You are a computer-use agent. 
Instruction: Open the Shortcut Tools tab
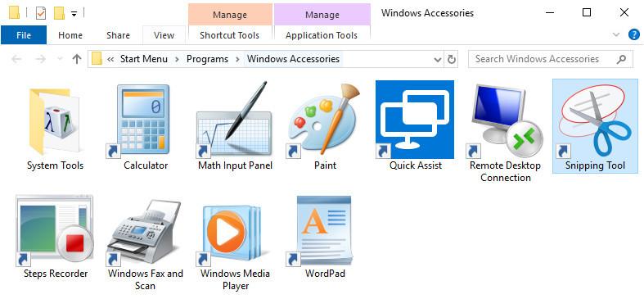coord(230,35)
